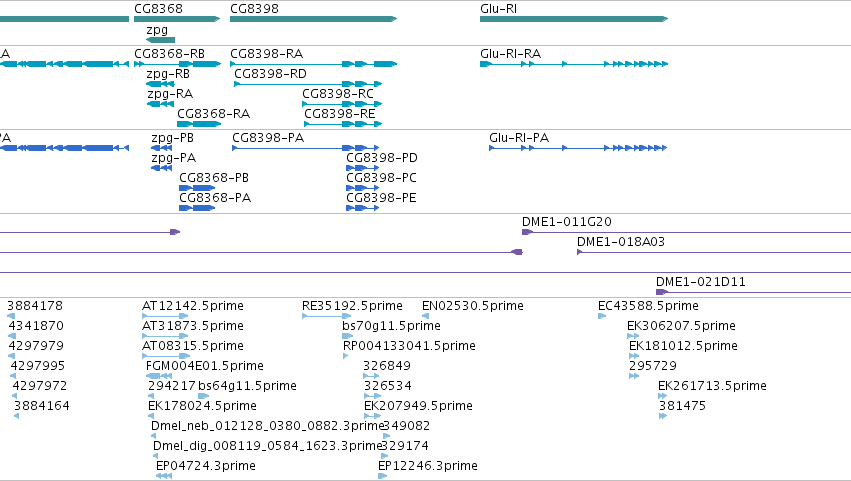The height and width of the screenshot is (481, 851).
Task: Click the EK306207.5prime EST label
Action: pyautogui.click(x=681, y=326)
